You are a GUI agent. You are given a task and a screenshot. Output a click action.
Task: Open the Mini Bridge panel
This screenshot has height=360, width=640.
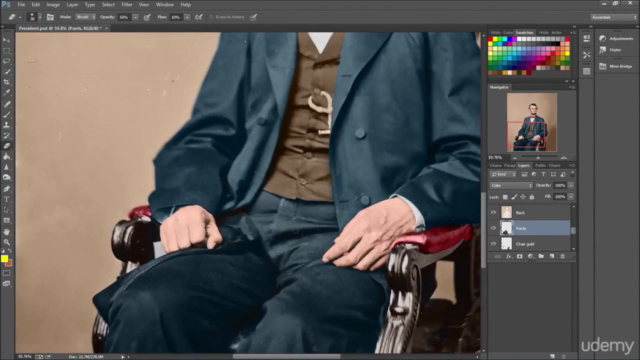pyautogui.click(x=616, y=66)
